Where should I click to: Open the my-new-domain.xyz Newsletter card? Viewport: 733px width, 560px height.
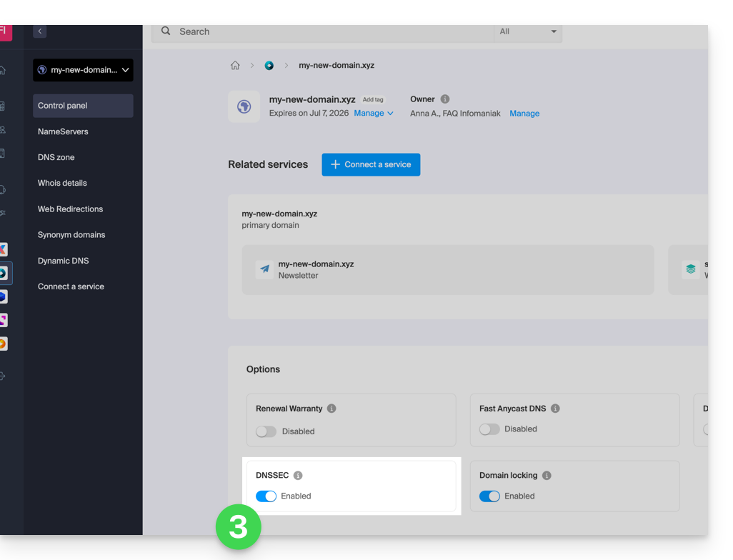(448, 270)
